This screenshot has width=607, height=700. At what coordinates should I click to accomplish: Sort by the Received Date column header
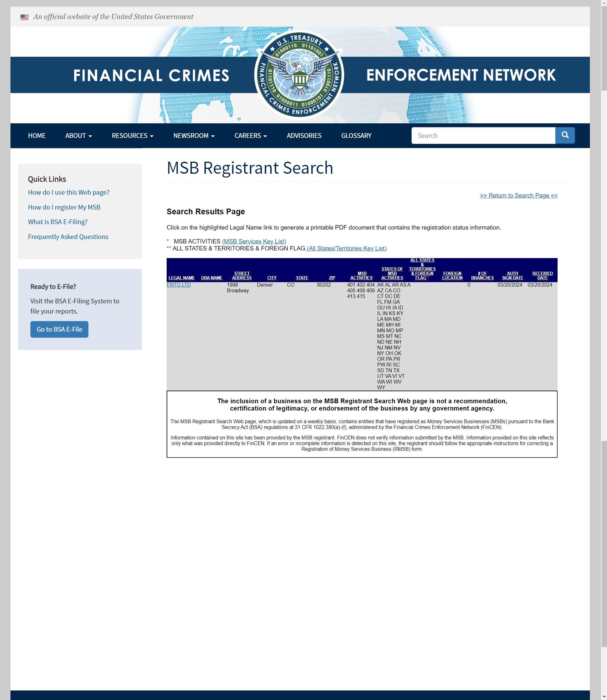click(542, 275)
